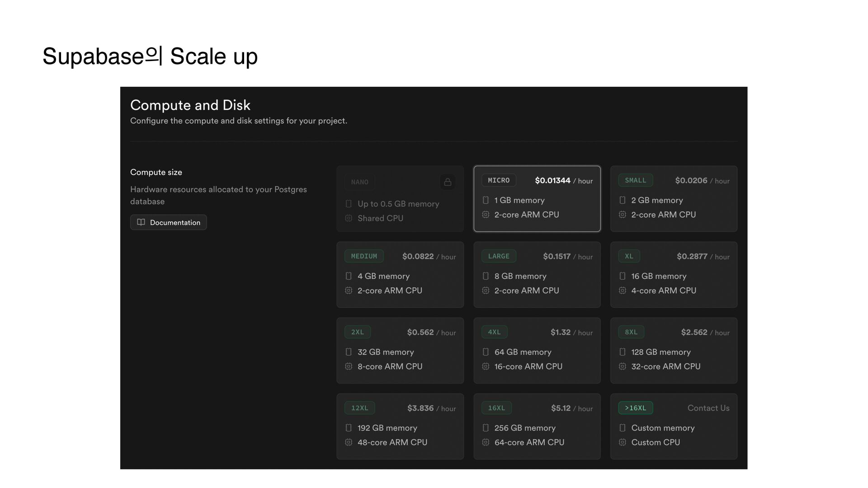Image resolution: width=868 pixels, height=488 pixels.
Task: Click the $0.562 / hour price
Action: click(431, 333)
